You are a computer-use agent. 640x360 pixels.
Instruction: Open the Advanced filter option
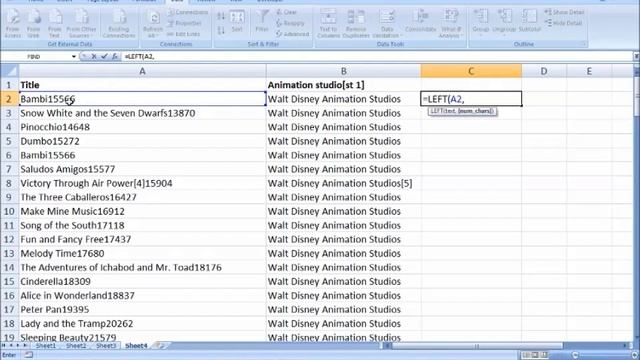(292, 34)
